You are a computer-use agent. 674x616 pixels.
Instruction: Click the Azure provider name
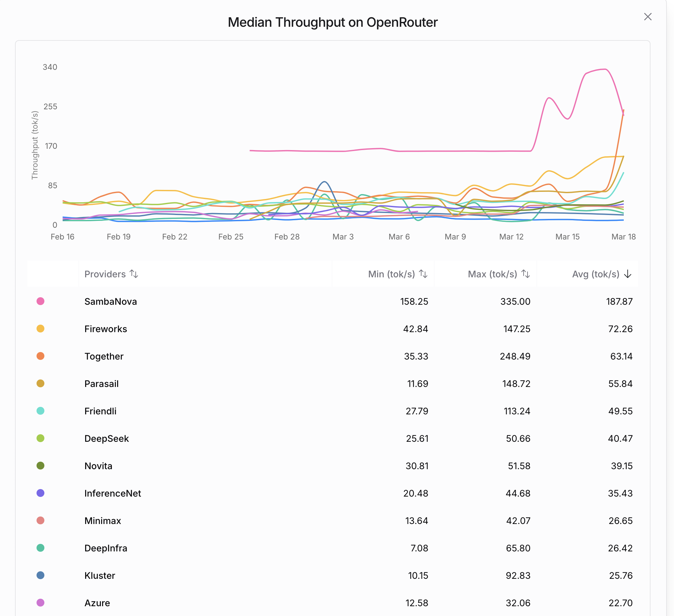pos(97,603)
